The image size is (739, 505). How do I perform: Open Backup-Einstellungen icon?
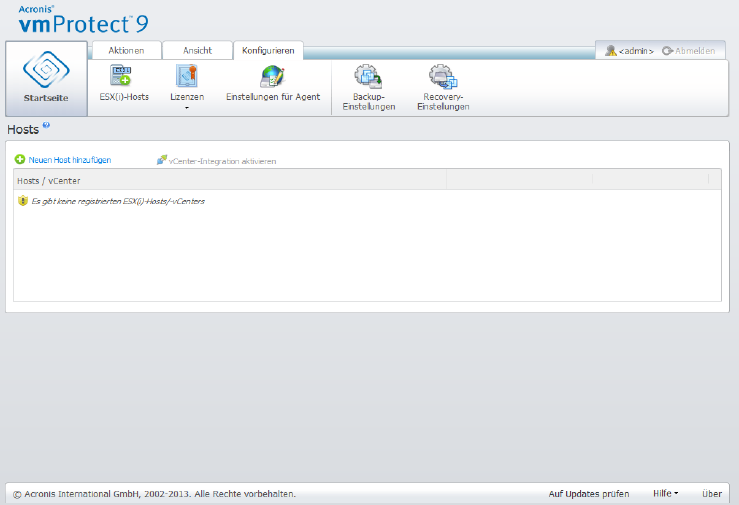[368, 76]
